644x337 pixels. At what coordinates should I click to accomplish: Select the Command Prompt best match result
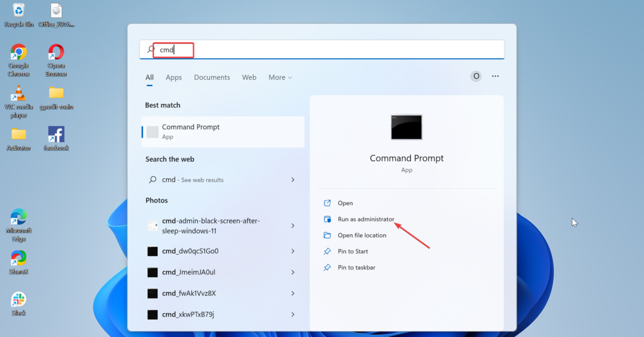point(223,132)
